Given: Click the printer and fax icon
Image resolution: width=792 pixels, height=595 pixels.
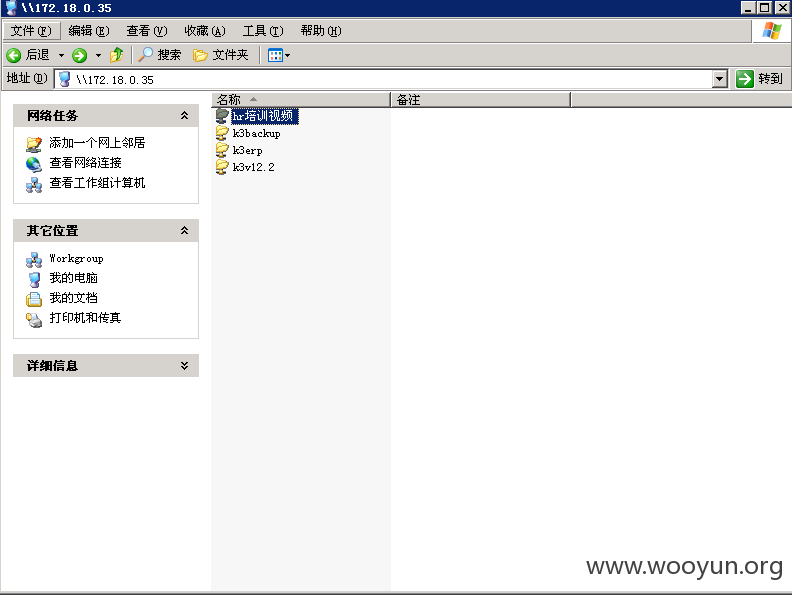Looking at the screenshot, I should tap(34, 320).
